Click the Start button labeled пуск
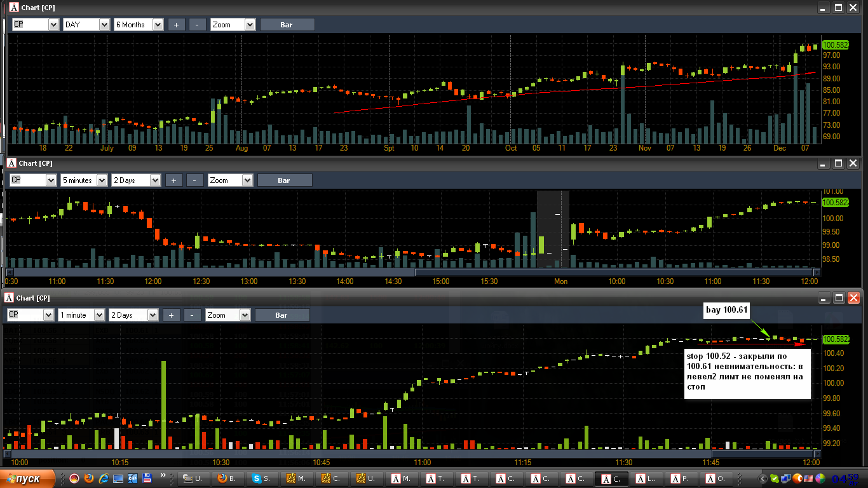This screenshot has width=868, height=488. point(29,478)
